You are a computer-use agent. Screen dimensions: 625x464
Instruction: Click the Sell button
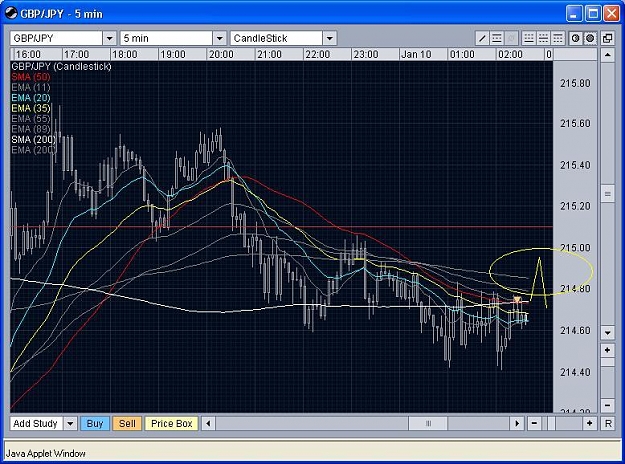[x=127, y=423]
